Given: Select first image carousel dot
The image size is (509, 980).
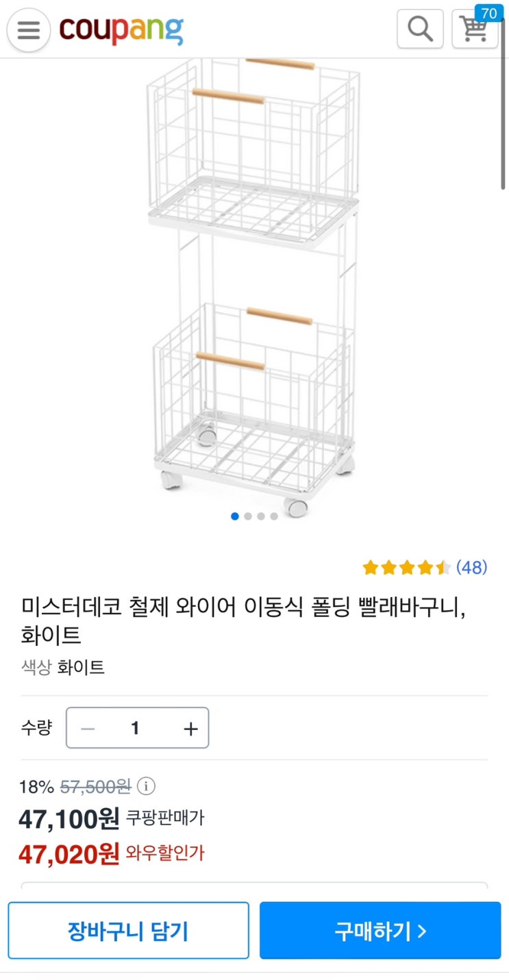Looking at the screenshot, I should point(235,516).
